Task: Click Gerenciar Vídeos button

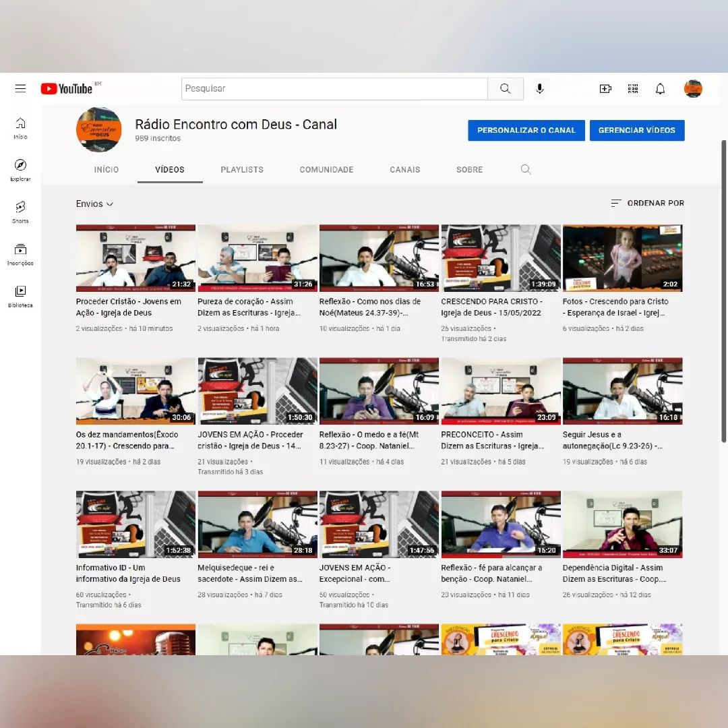Action: tap(636, 130)
